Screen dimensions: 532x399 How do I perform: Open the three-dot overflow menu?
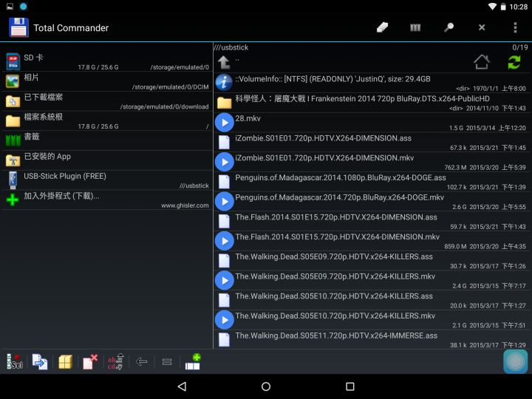pyautogui.click(x=515, y=27)
